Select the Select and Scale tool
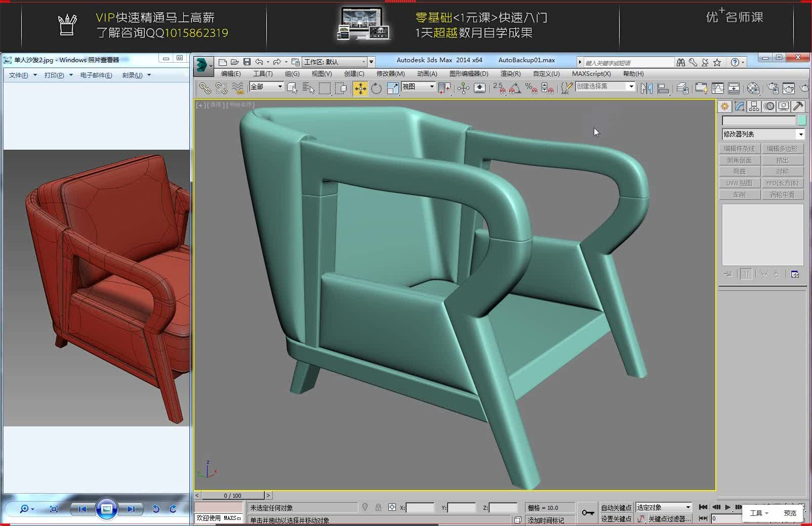Viewport: 812px width, 526px height. 393,88
